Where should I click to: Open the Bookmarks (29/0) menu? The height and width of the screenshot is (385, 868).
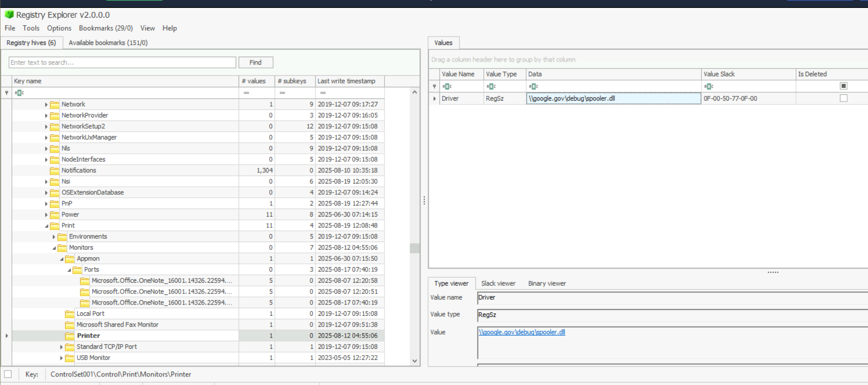[106, 28]
